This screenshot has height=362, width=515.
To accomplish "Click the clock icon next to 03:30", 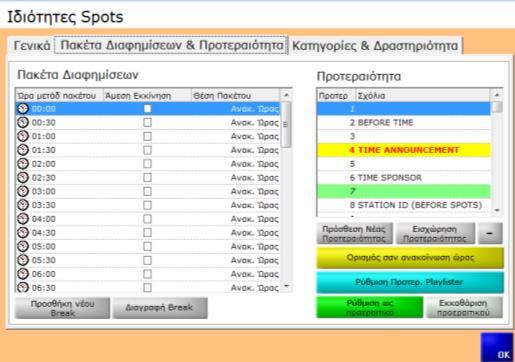I will point(23,205).
